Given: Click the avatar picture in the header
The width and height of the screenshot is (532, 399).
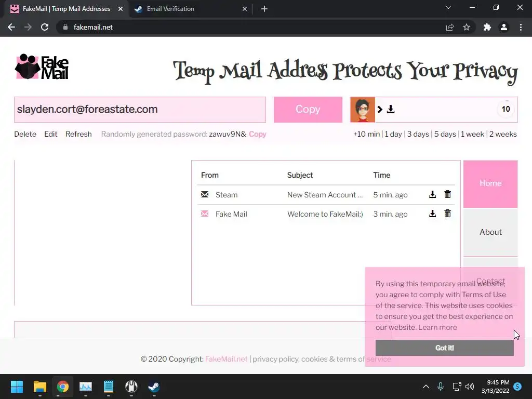Looking at the screenshot, I should [x=362, y=110].
